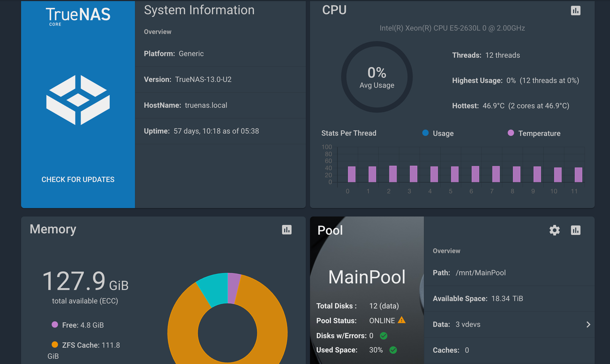
Task: Open Pool reports chart icon
Action: click(x=575, y=230)
